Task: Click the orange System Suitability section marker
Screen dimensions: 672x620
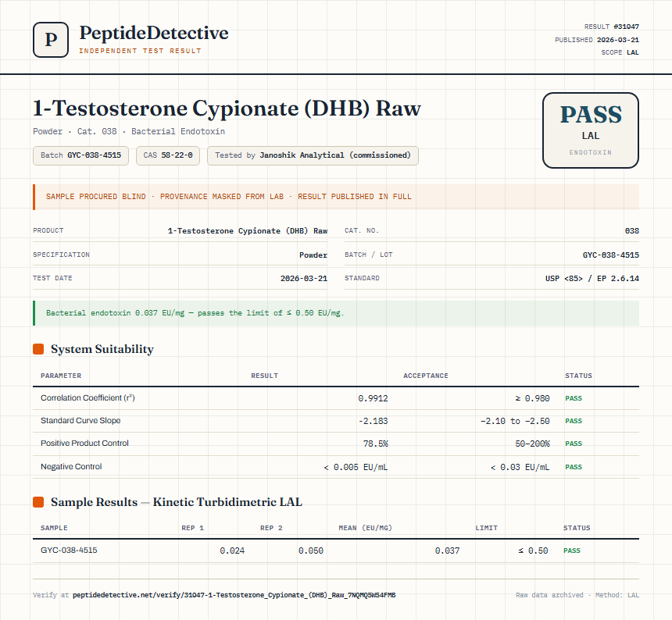Action: (38, 349)
